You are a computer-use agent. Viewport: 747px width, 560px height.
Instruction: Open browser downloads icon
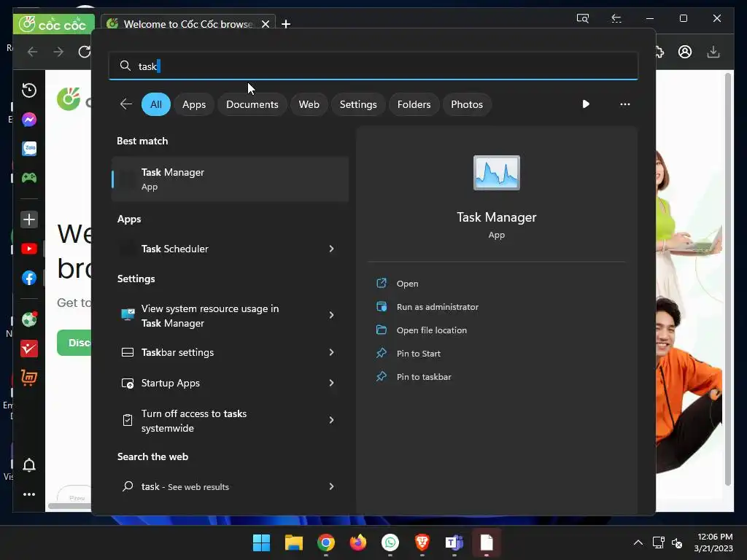pos(713,52)
